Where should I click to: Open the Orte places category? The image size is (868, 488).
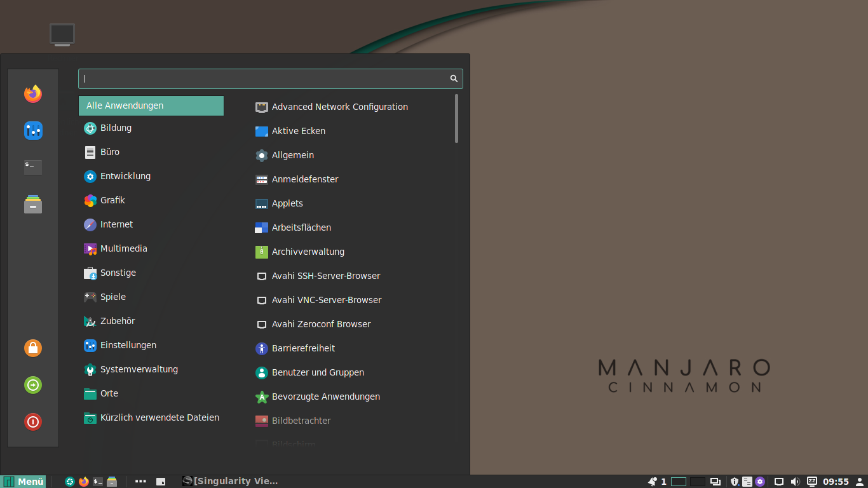pyautogui.click(x=151, y=393)
